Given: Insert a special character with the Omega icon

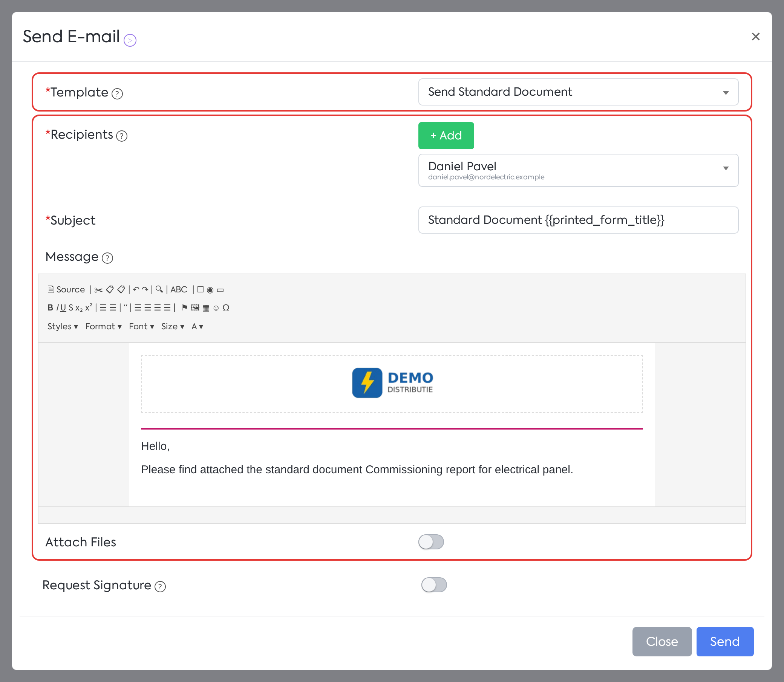Looking at the screenshot, I should [x=226, y=307].
